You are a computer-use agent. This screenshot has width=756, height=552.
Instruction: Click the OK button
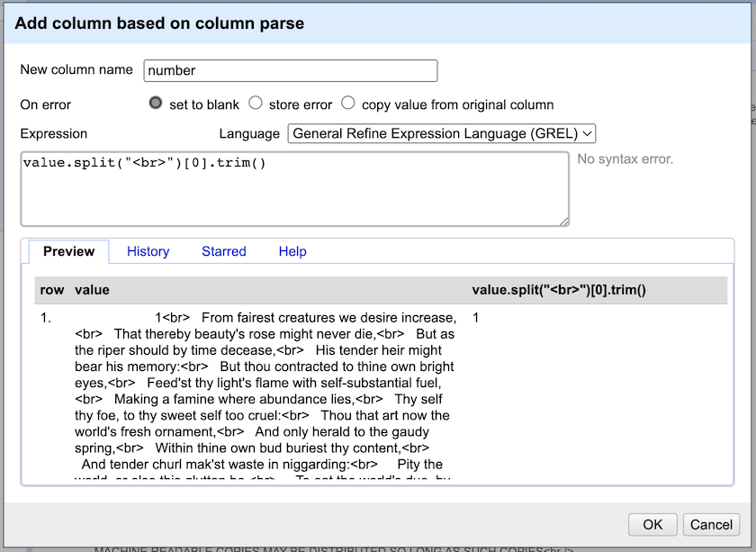coord(652,524)
